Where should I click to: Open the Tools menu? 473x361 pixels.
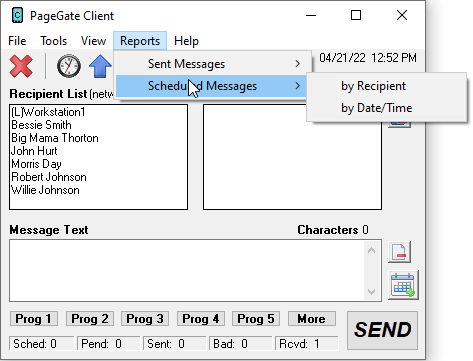pyautogui.click(x=53, y=41)
